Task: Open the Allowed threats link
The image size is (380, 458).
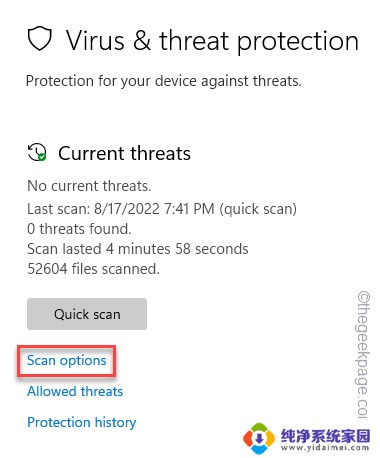Action: pyautogui.click(x=75, y=391)
